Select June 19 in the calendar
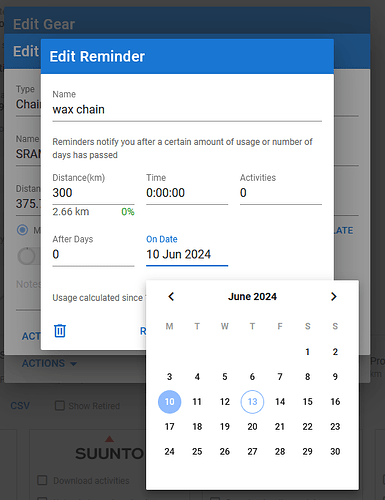Screen dimensions: 385x500 click(x=225, y=427)
